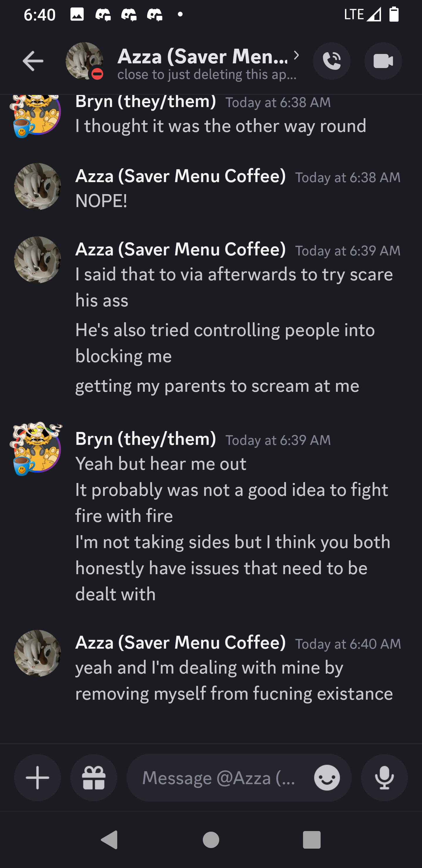Open the plus attachment menu
This screenshot has height=868, width=422.
point(38,778)
